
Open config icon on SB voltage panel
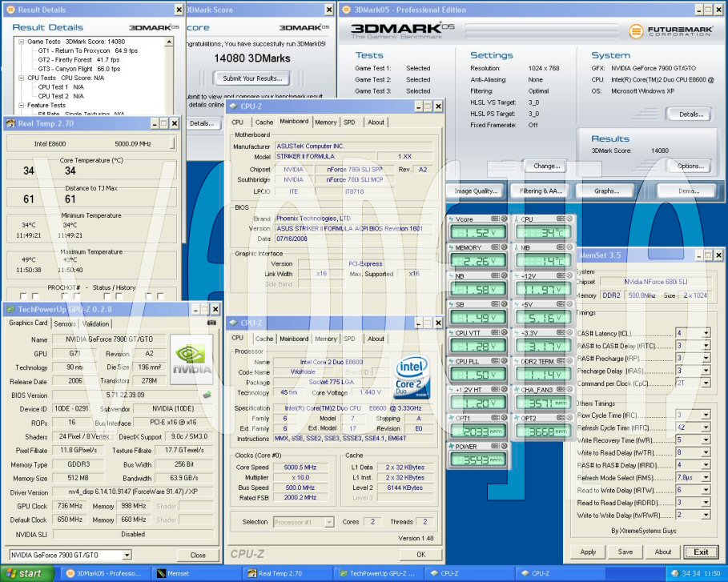(x=496, y=303)
